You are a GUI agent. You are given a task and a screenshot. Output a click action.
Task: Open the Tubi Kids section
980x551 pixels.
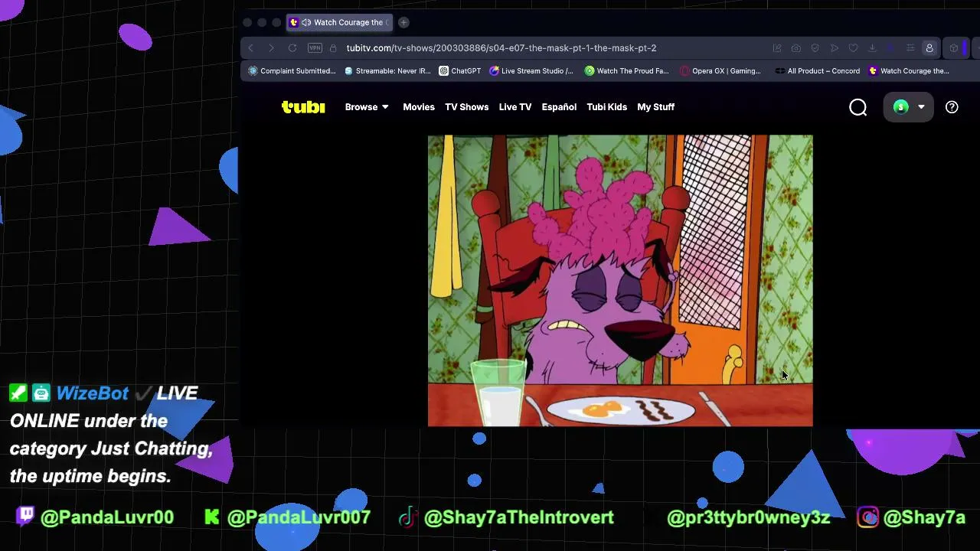pyautogui.click(x=607, y=107)
